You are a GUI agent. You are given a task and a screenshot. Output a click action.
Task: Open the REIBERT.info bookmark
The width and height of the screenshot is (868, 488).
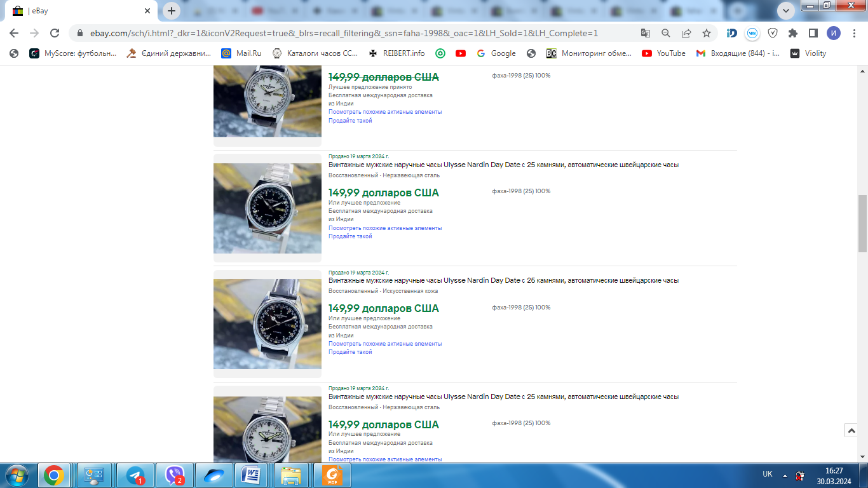397,53
